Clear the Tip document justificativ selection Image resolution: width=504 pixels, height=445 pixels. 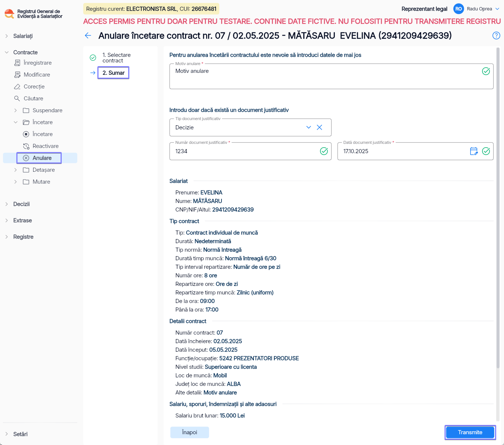tap(319, 128)
